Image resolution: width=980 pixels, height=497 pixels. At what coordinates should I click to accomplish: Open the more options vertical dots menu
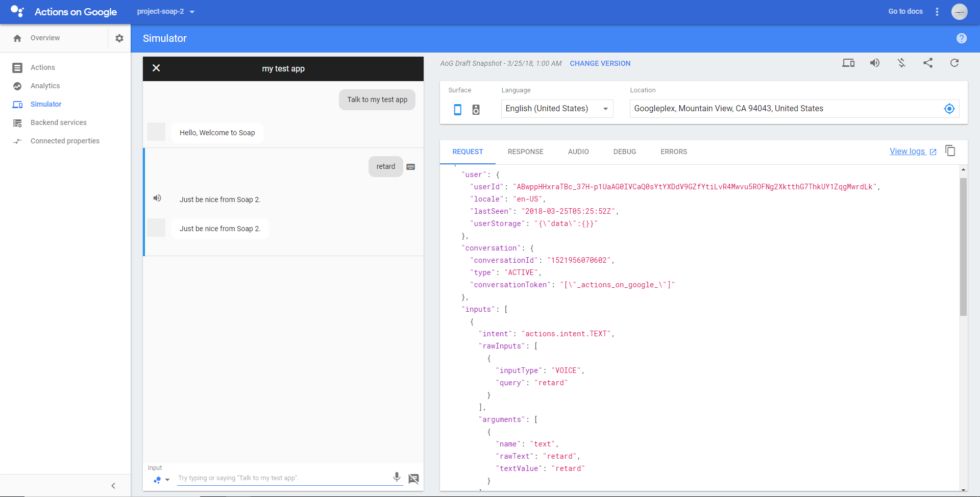(937, 12)
